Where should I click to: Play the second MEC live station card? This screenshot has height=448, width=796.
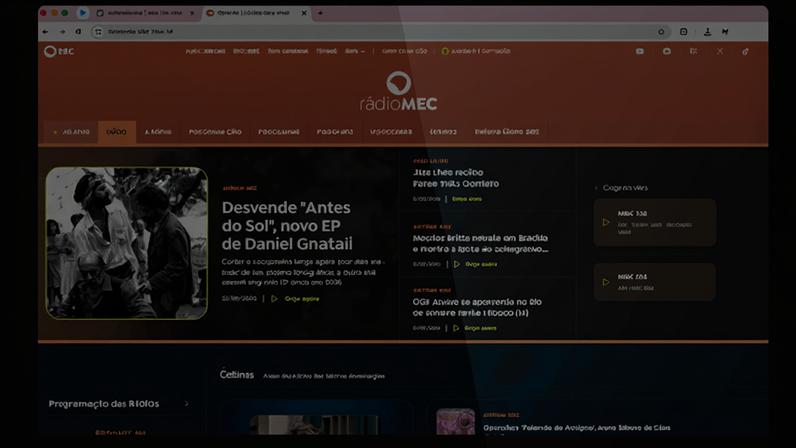tap(606, 282)
